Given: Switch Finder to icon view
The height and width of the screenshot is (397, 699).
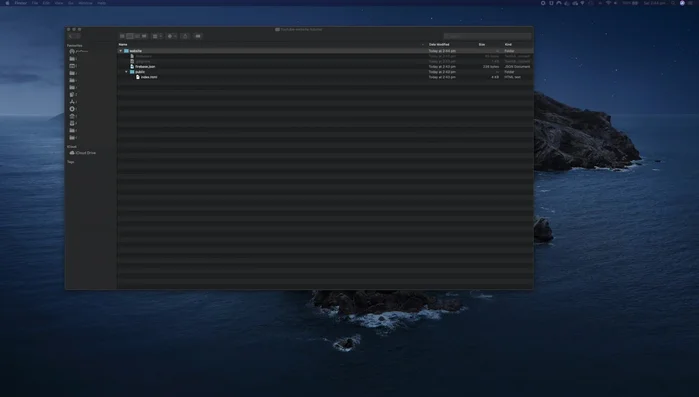Looking at the screenshot, I should 122,36.
